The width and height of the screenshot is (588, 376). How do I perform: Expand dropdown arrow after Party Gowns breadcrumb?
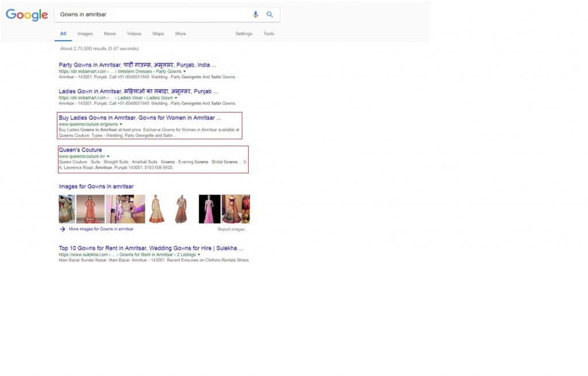click(x=184, y=72)
